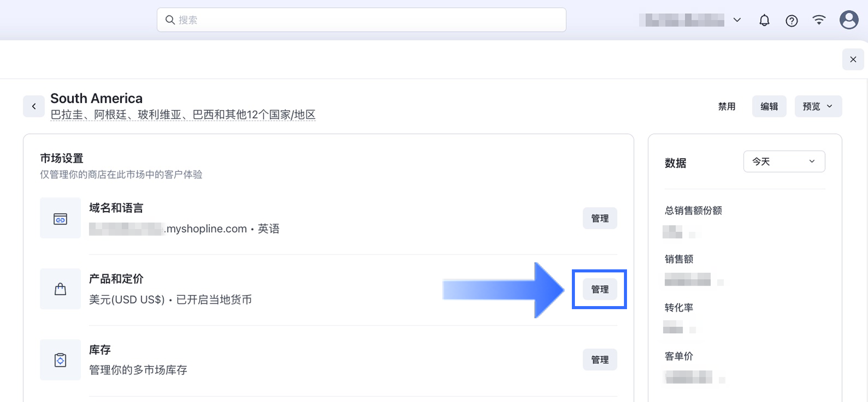Viewport: 868px width, 402px height.
Task: Click the shopping bag products icon
Action: click(60, 289)
